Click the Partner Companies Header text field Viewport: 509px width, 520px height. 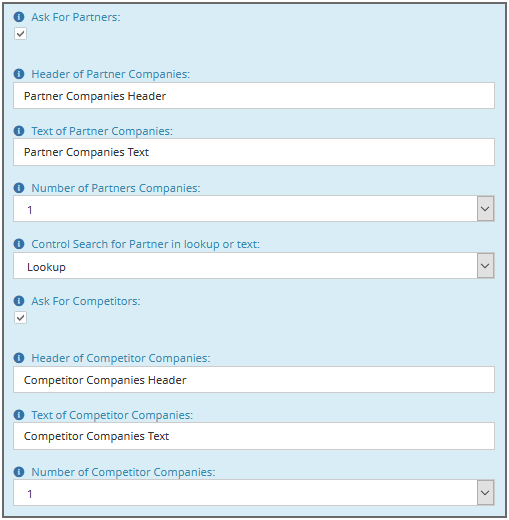click(254, 96)
